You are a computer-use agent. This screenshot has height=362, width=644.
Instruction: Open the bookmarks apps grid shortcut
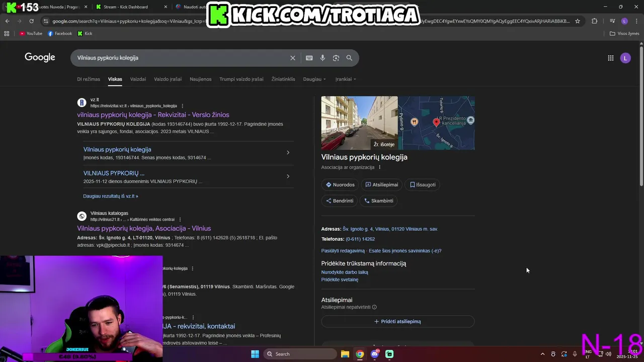[7, 34]
